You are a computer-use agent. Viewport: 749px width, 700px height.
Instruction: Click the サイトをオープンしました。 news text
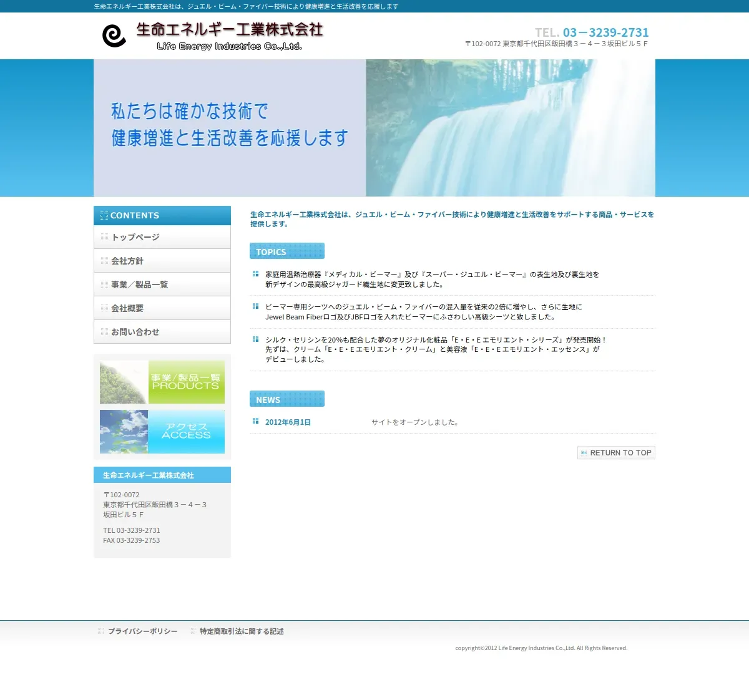[416, 422]
